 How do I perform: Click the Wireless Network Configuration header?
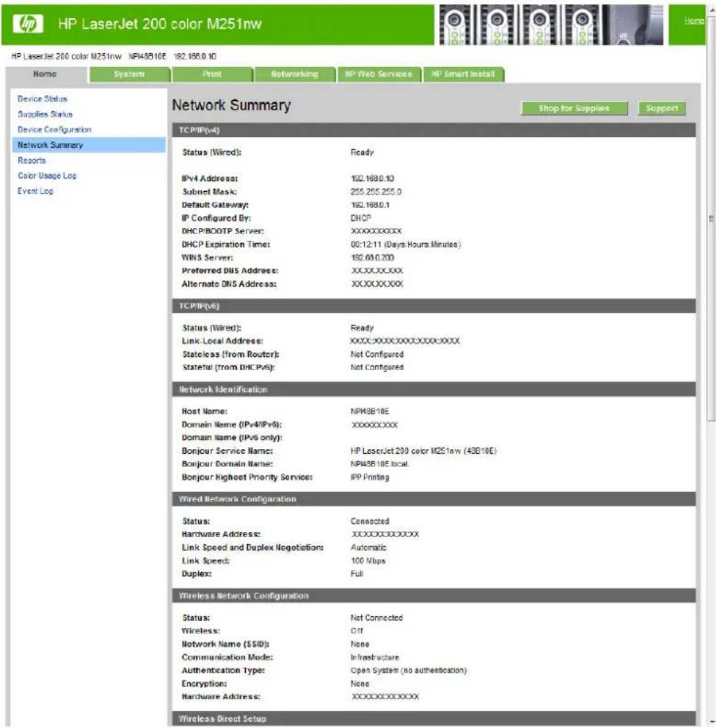pos(434,595)
